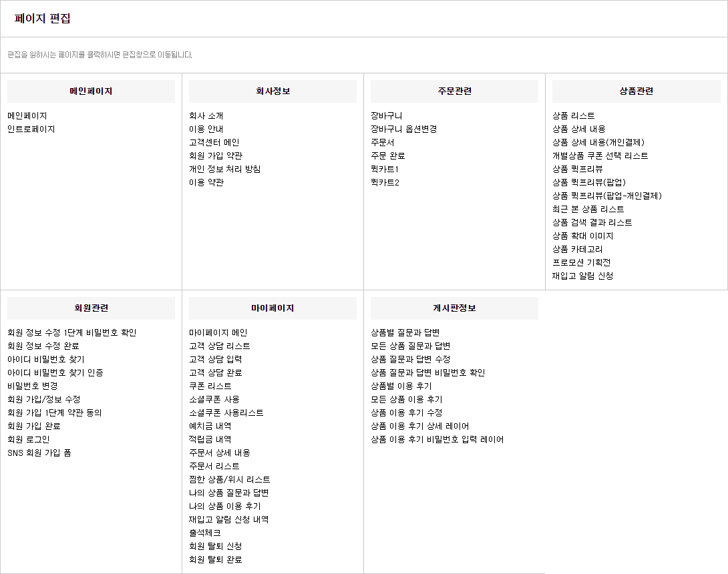
Task: Click the 상품 퀵프리뷰 link
Action: point(578,169)
